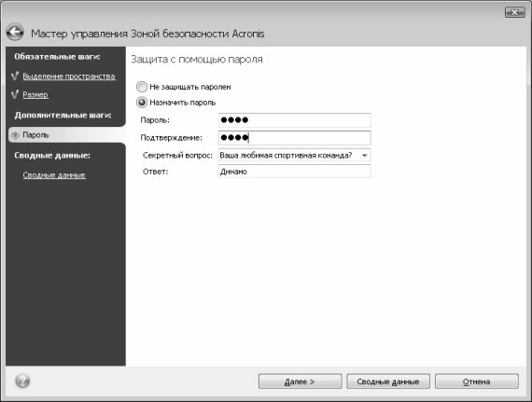The image size is (532, 402).
Task: Focus the Подтверждение password field
Action: [x=295, y=138]
